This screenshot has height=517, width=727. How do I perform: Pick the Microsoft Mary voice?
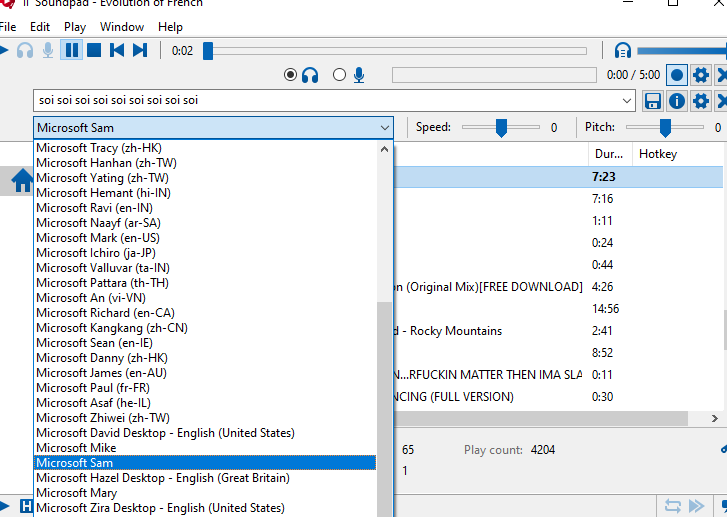tap(205, 493)
